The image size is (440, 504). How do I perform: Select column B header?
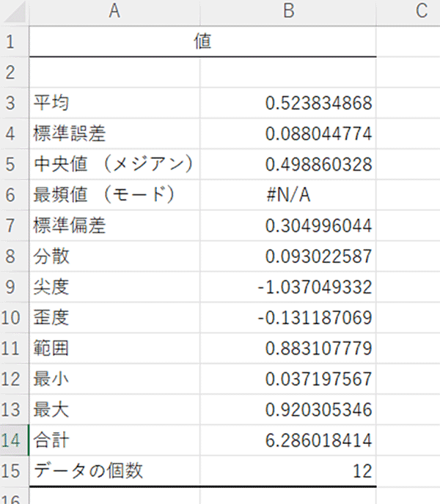pyautogui.click(x=287, y=12)
